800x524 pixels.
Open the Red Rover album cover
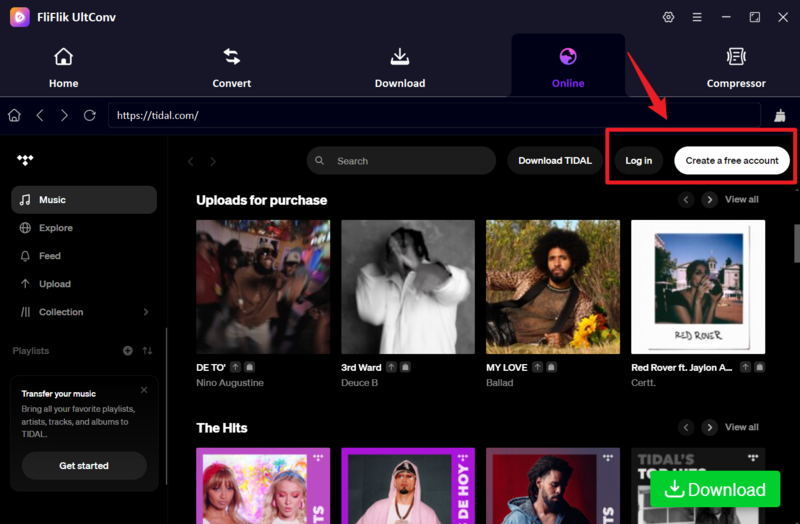(697, 287)
